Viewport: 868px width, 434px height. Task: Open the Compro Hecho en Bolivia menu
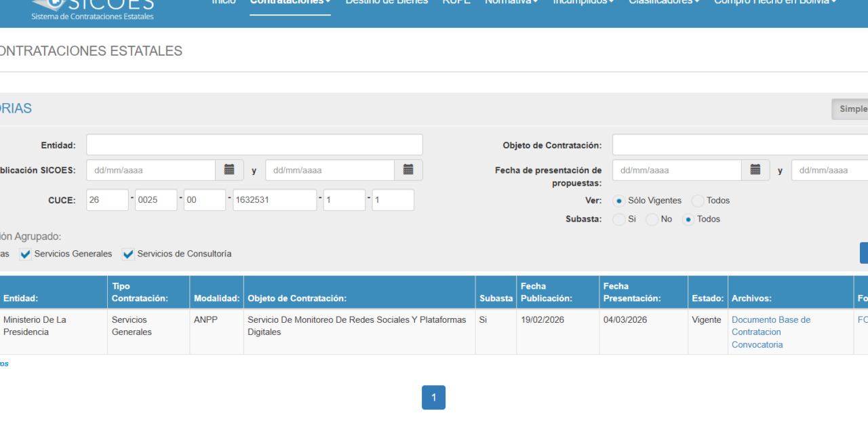[x=775, y=3]
